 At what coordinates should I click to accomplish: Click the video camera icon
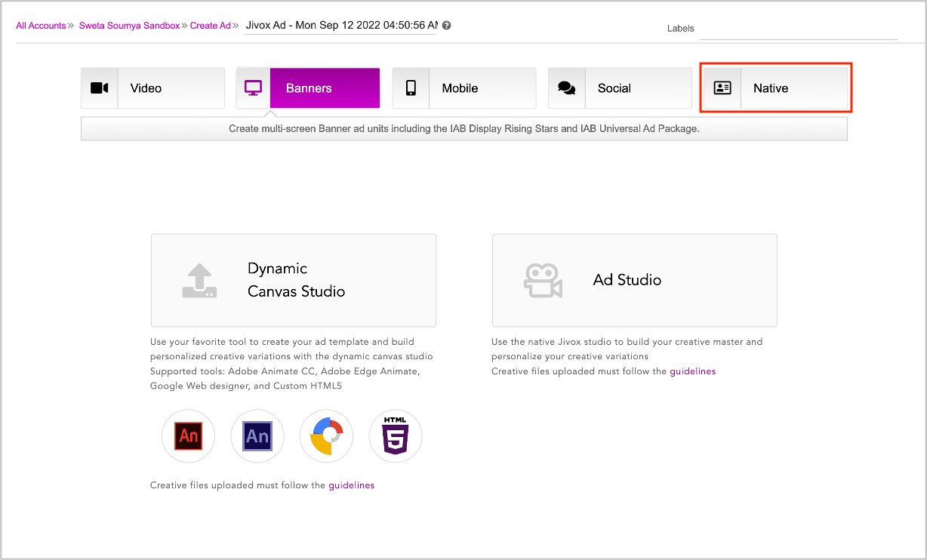click(99, 88)
